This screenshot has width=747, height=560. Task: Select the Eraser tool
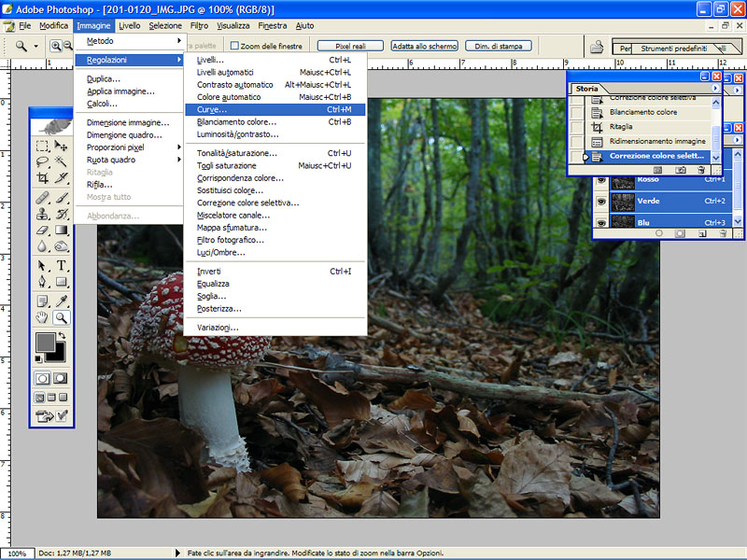(x=42, y=231)
